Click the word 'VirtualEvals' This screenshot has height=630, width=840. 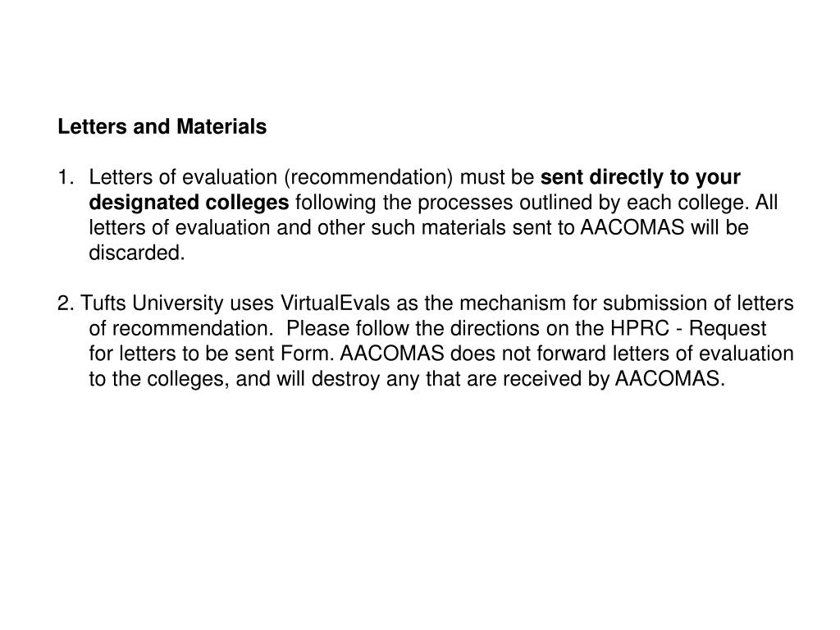click(335, 304)
